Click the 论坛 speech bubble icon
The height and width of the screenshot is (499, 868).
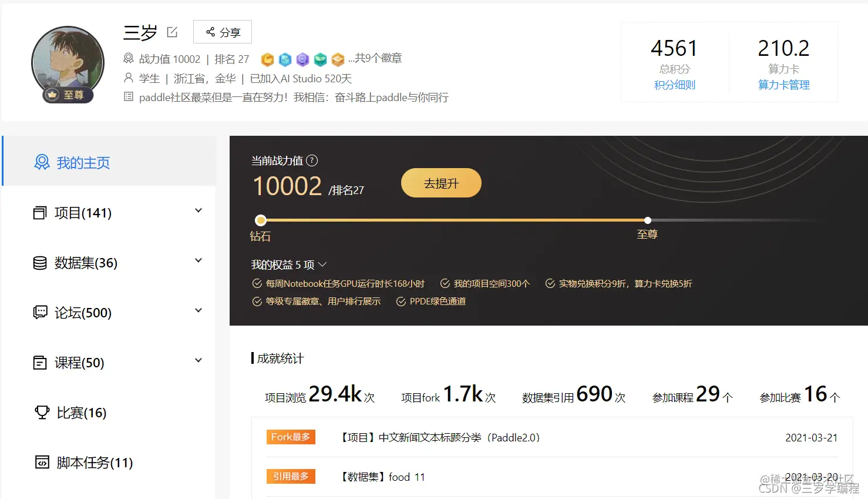tap(41, 313)
